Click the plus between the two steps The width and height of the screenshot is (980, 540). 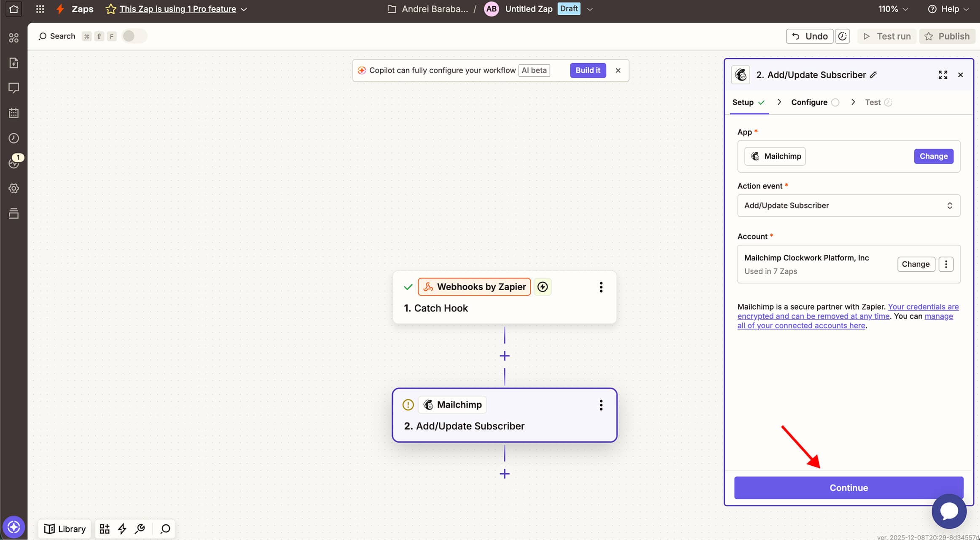pos(505,356)
